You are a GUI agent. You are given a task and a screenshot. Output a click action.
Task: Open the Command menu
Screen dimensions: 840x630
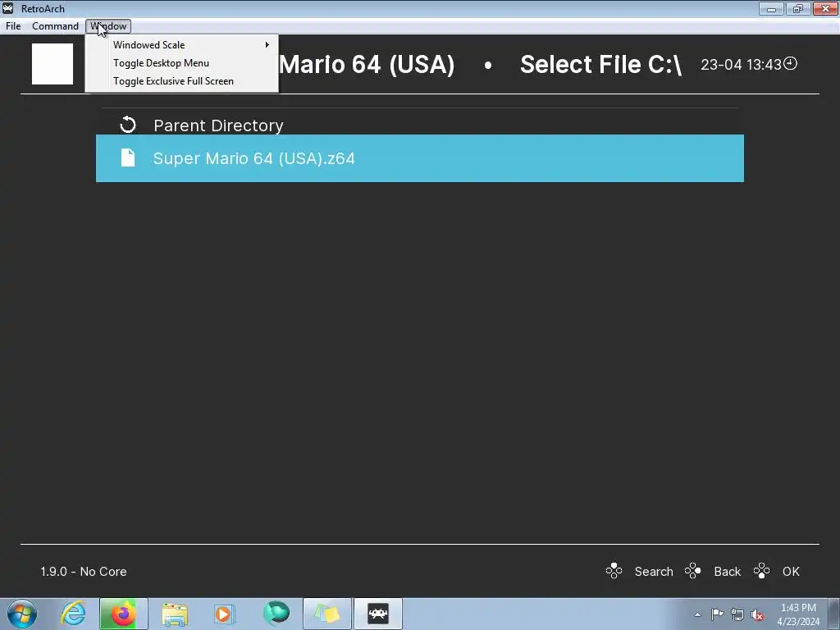[x=55, y=26]
